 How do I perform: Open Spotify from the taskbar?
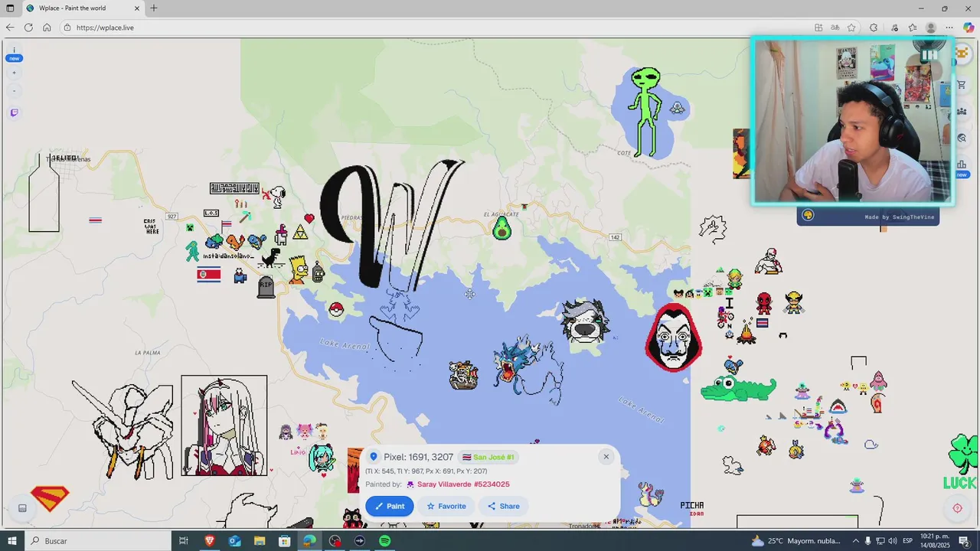click(x=384, y=541)
